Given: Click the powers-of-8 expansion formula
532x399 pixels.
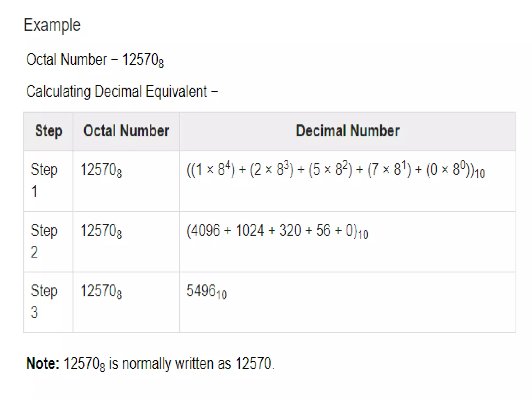Looking at the screenshot, I should pyautogui.click(x=336, y=170).
